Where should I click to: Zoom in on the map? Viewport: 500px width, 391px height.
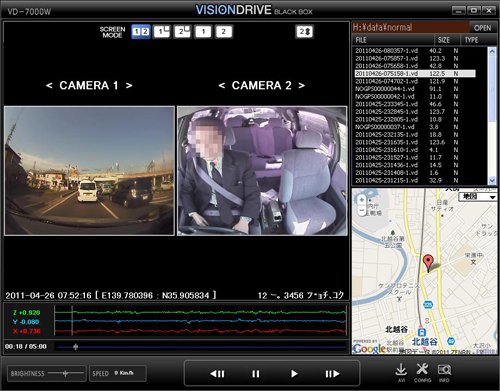point(362,200)
